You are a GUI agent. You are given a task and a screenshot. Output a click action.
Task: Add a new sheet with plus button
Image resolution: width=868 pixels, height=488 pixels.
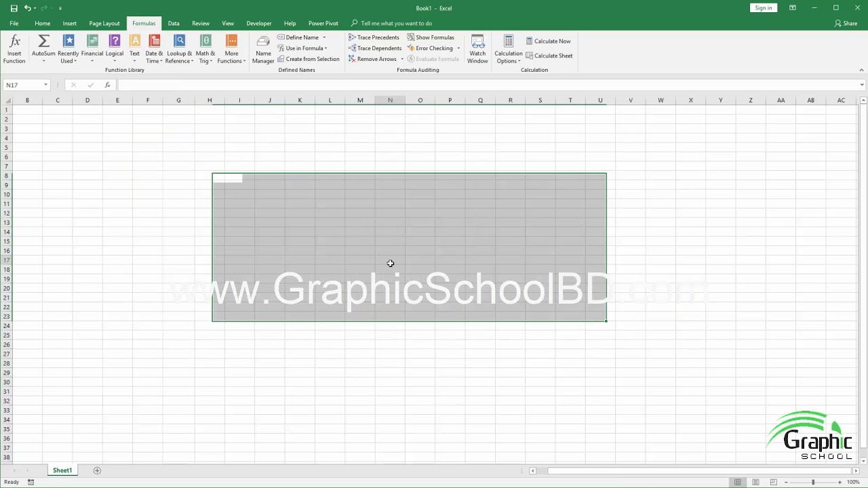[x=97, y=470]
